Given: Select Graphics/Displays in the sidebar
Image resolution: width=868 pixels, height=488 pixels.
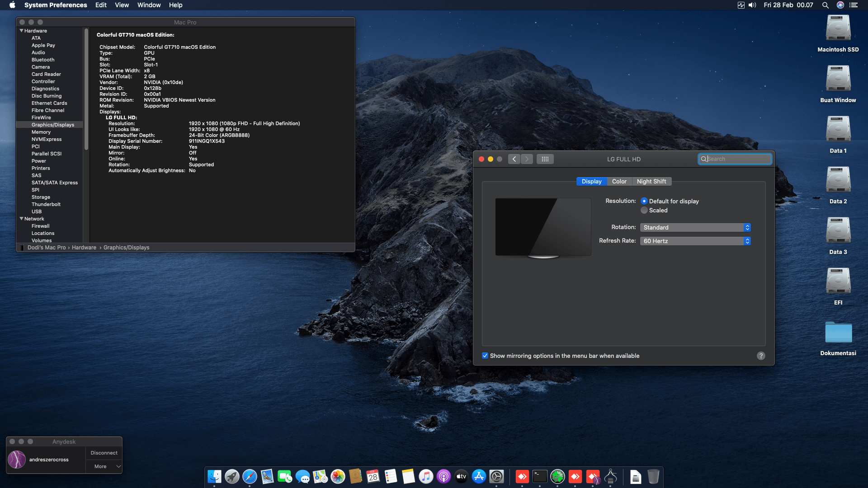Looking at the screenshot, I should click(53, 125).
